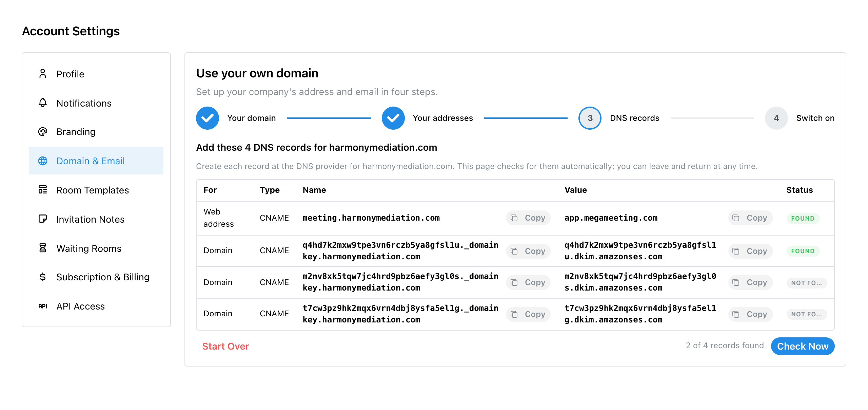Copy the t7cw3pz9hk2 domainkey name
Viewport: 868px width, 410px height.
pyautogui.click(x=528, y=314)
